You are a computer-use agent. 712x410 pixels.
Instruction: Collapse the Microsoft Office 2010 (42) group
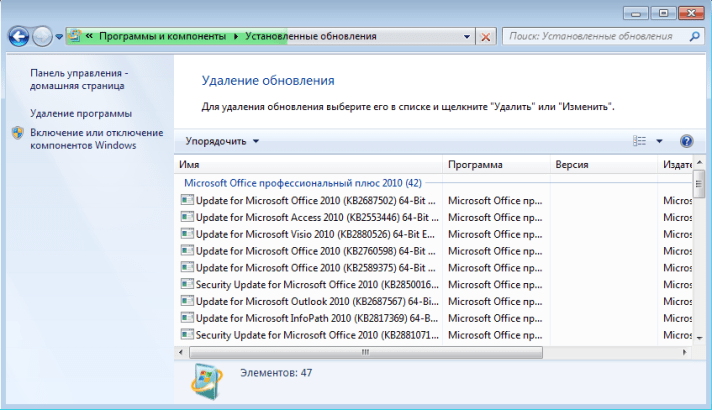(302, 183)
